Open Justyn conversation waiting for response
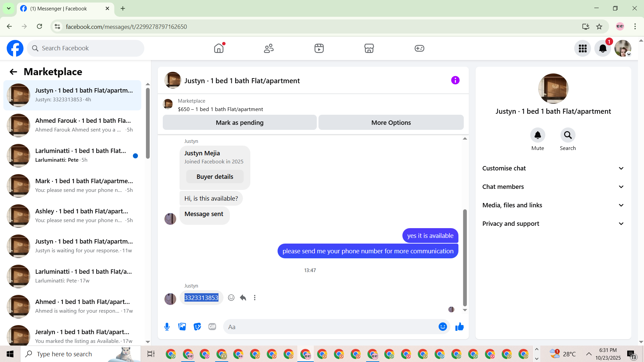Image resolution: width=644 pixels, height=362 pixels. (72, 246)
